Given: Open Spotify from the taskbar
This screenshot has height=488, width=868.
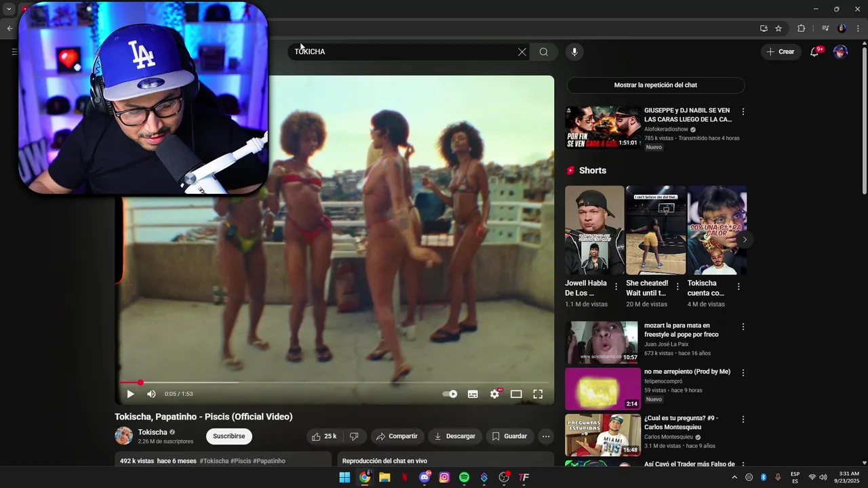Looking at the screenshot, I should pyautogui.click(x=464, y=477).
